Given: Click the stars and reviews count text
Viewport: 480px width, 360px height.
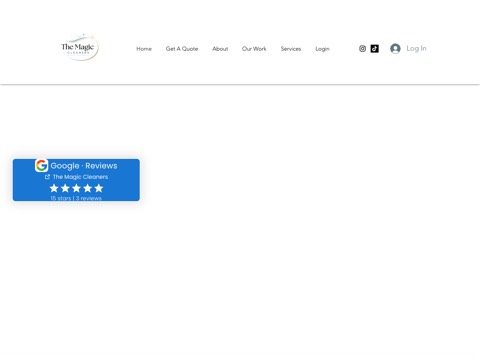Looking at the screenshot, I should tap(76, 198).
